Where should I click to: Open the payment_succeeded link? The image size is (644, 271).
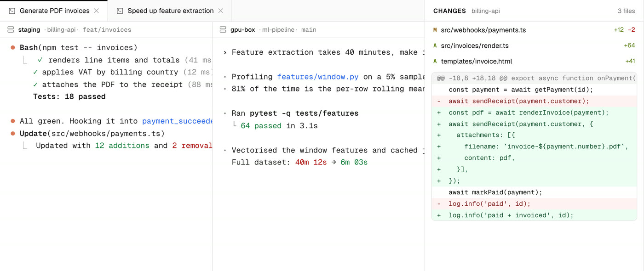click(x=178, y=121)
